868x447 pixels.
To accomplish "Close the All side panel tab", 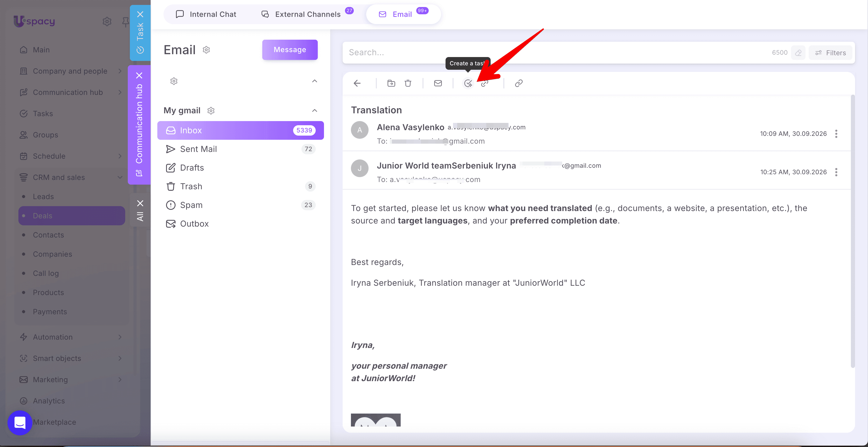I will (x=140, y=203).
